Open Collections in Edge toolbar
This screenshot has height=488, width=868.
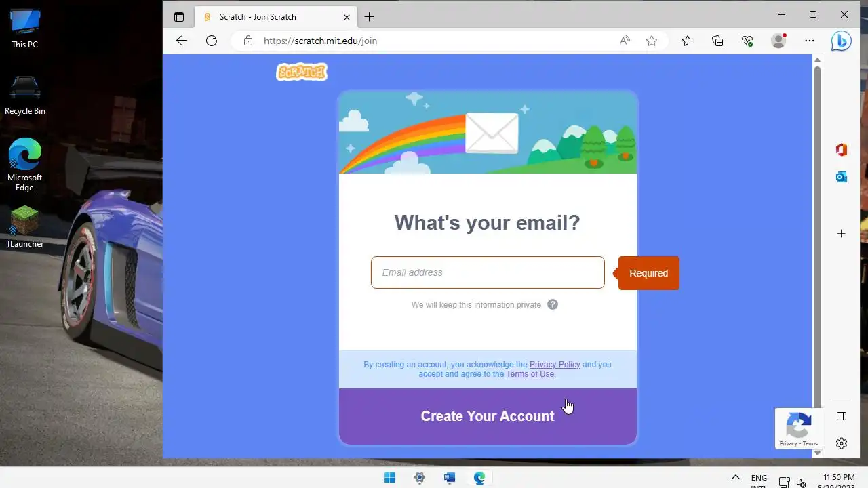pos(717,41)
